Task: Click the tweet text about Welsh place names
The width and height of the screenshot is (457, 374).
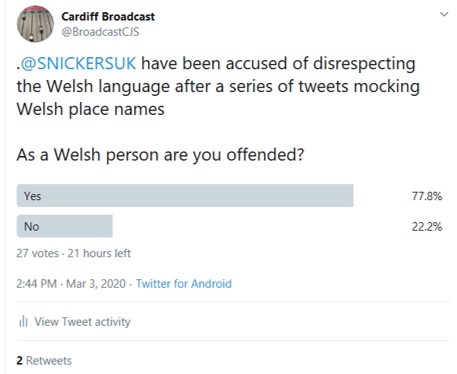Action: click(x=218, y=87)
